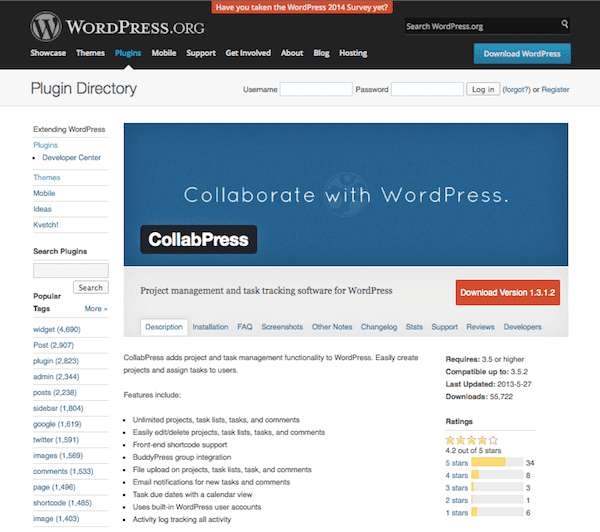Screen dimensions: 600x532
Task: Open the Hosting navigation link
Action: (x=353, y=53)
